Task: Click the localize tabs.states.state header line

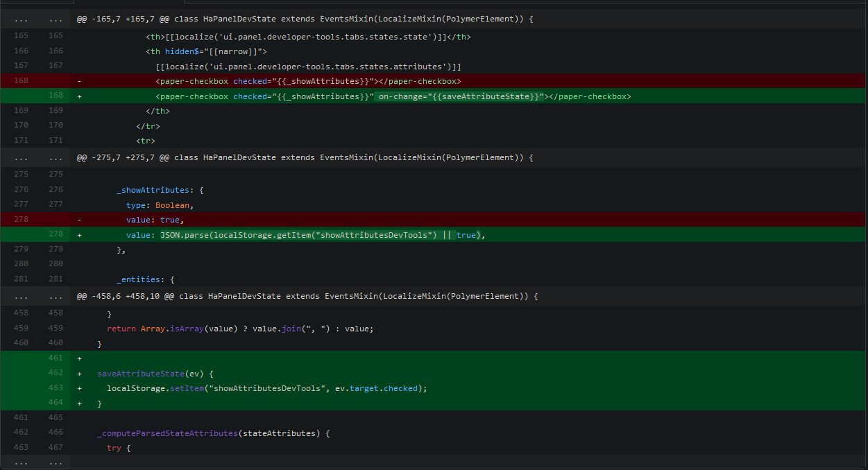Action: click(308, 37)
